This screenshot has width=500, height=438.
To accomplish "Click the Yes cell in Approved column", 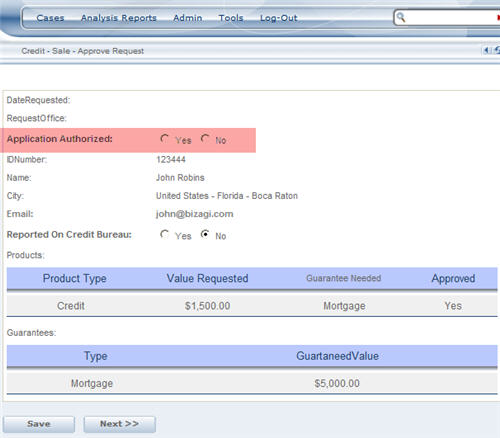I will (x=453, y=306).
